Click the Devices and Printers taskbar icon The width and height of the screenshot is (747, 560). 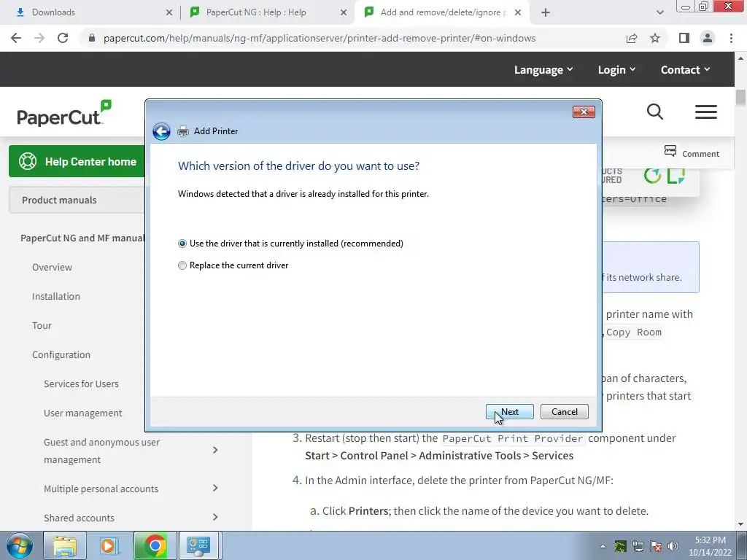pyautogui.click(x=198, y=545)
